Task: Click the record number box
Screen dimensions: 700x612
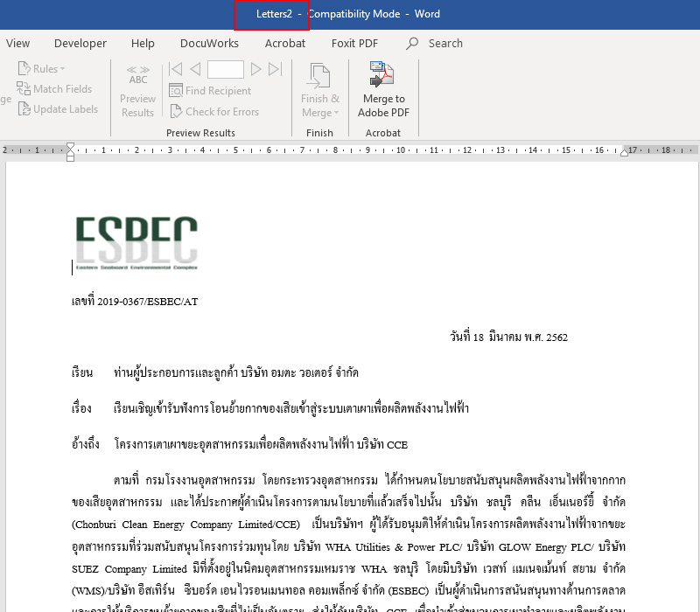Action: click(x=226, y=69)
